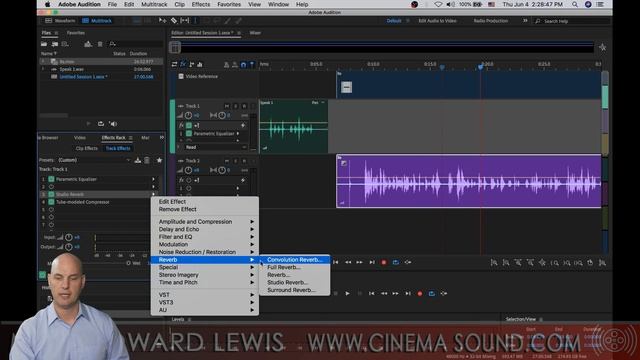Select the Move tool in top toolbar
The height and width of the screenshot is (360, 640).
tap(162, 20)
